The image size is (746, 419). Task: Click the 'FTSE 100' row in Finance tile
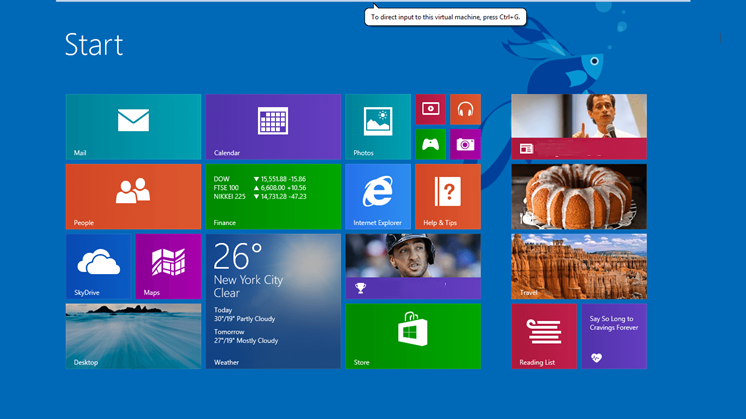coord(260,188)
